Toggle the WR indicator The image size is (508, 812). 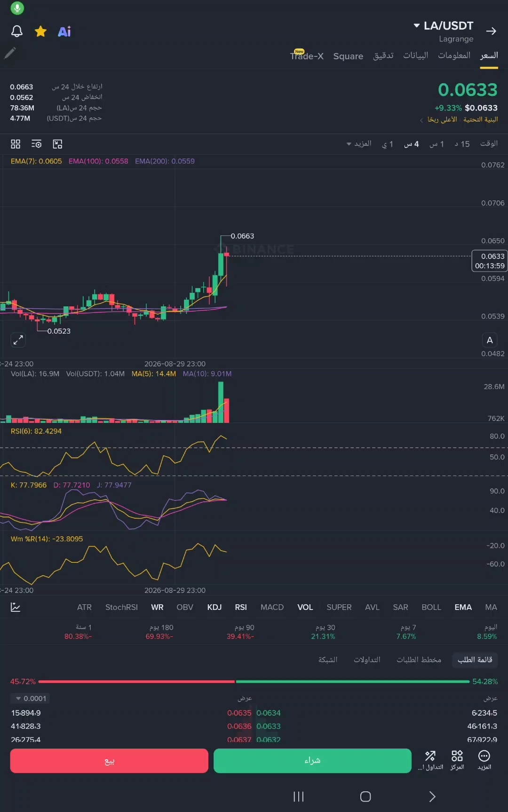(x=157, y=607)
